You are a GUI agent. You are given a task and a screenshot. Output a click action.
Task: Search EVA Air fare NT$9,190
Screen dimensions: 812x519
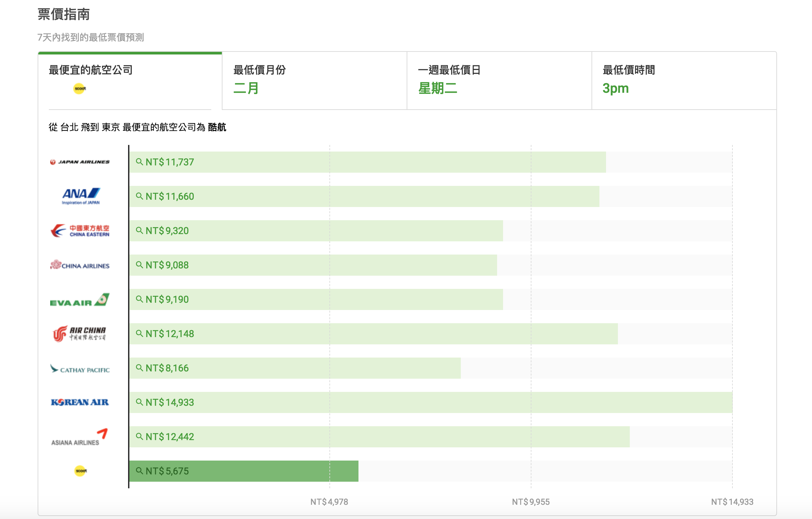coord(316,299)
